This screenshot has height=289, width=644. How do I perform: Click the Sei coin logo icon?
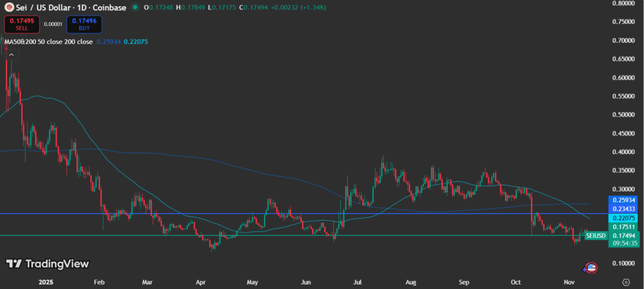coord(9,8)
